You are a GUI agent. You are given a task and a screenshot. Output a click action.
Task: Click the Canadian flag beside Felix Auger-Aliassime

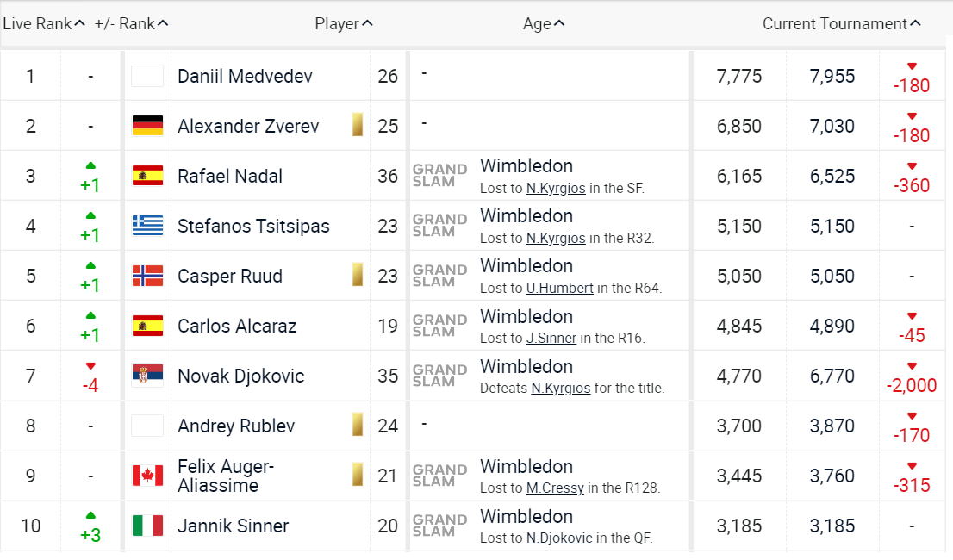[x=147, y=475]
